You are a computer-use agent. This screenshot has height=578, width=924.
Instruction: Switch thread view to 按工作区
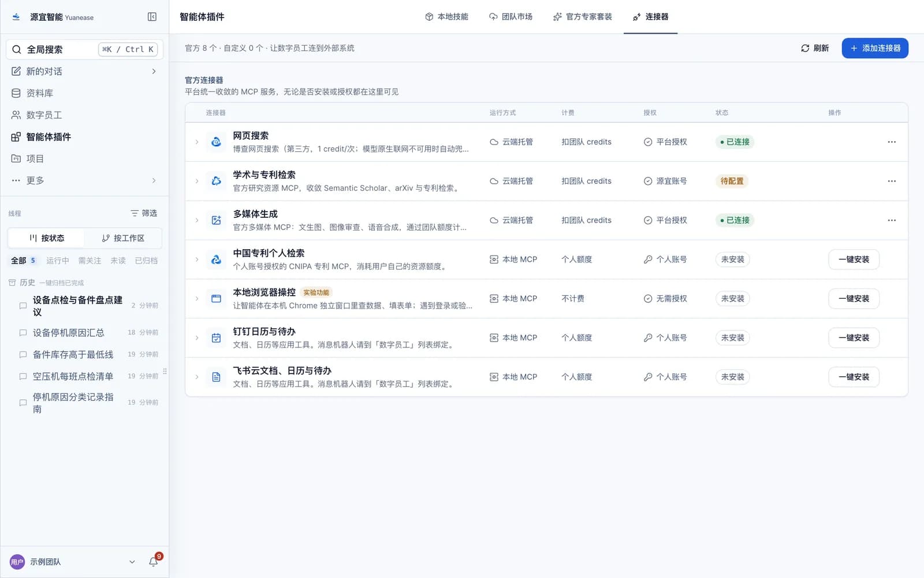[x=123, y=238]
